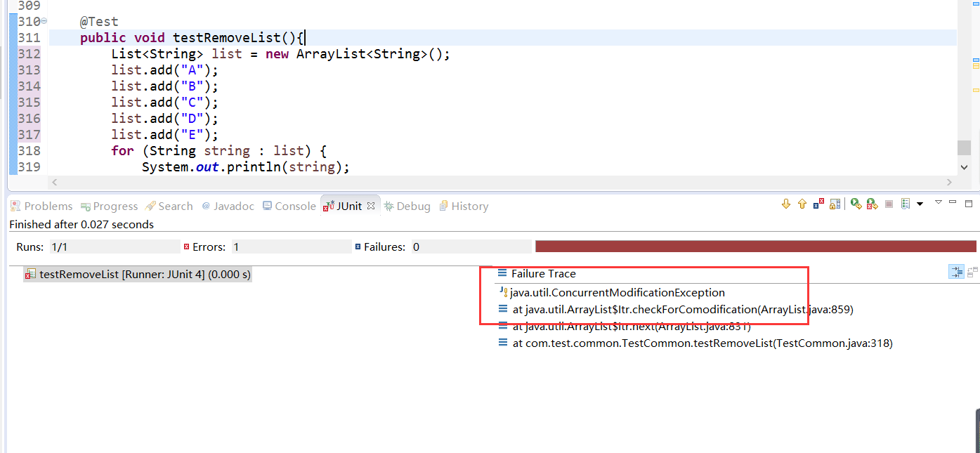The height and width of the screenshot is (453, 980).
Task: Select the testRemoveList entry in results
Action: pyautogui.click(x=138, y=274)
